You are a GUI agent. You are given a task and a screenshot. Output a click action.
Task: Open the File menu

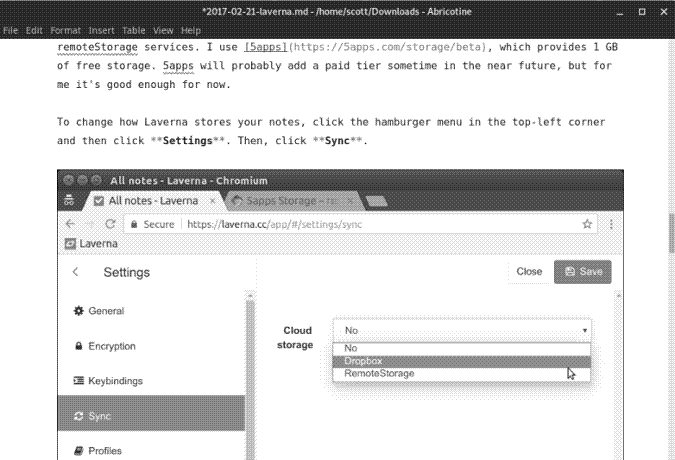pyautogui.click(x=10, y=31)
